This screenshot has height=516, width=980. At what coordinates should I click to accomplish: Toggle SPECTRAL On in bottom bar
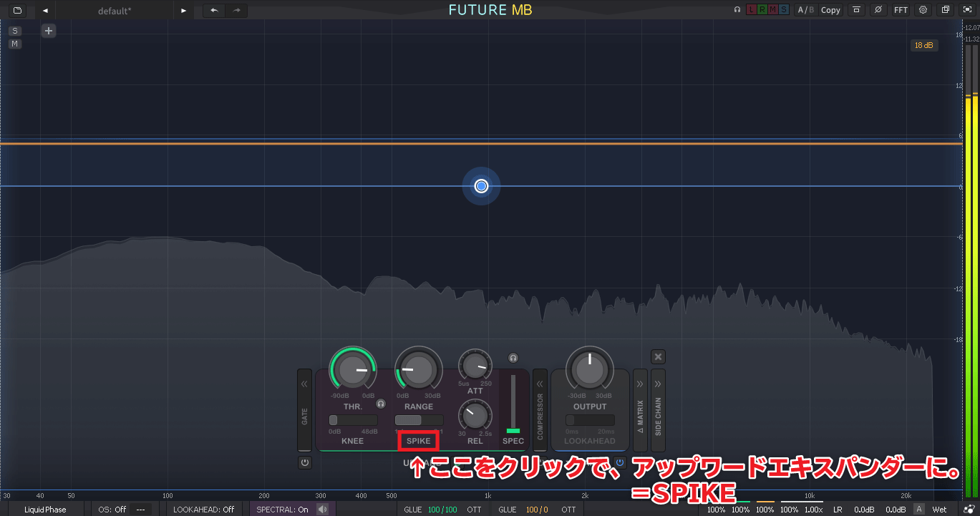pos(283,510)
